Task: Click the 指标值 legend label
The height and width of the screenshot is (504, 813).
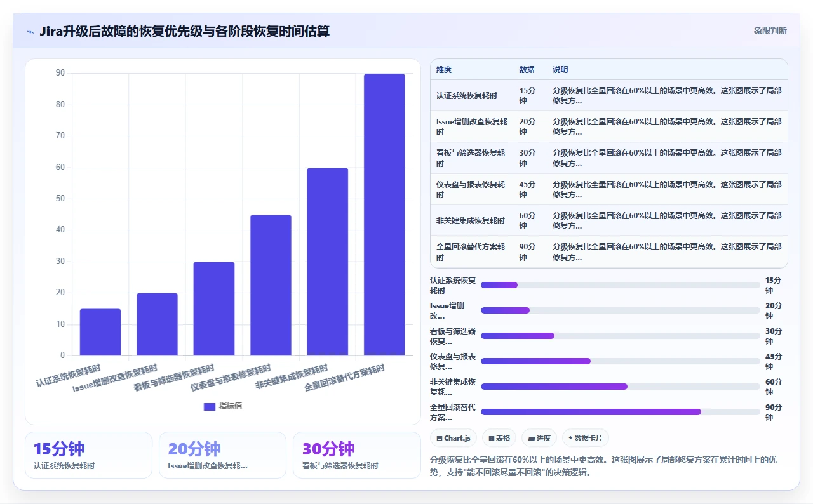Action: 231,406
